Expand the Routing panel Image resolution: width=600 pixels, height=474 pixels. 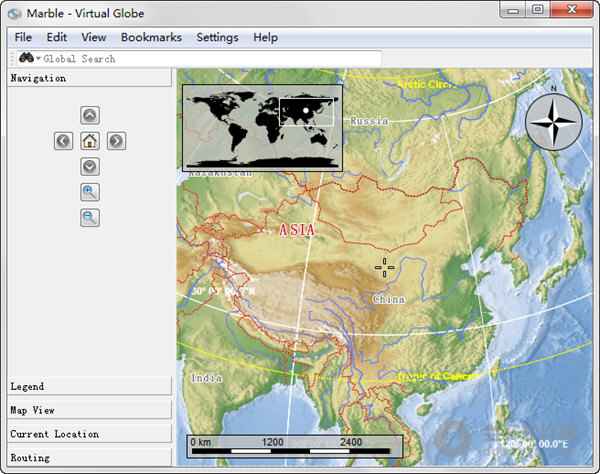pyautogui.click(x=90, y=458)
